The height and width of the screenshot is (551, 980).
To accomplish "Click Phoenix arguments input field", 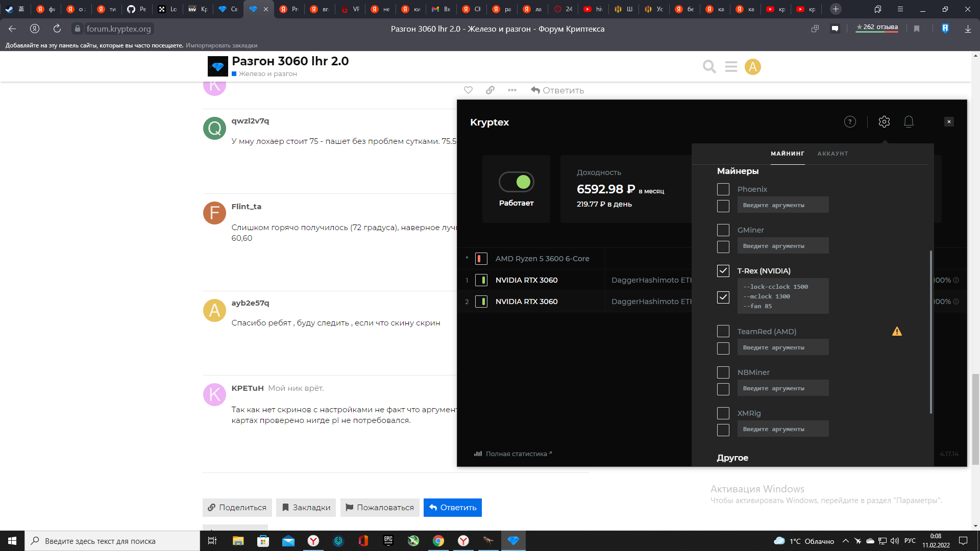I will pyautogui.click(x=783, y=205).
